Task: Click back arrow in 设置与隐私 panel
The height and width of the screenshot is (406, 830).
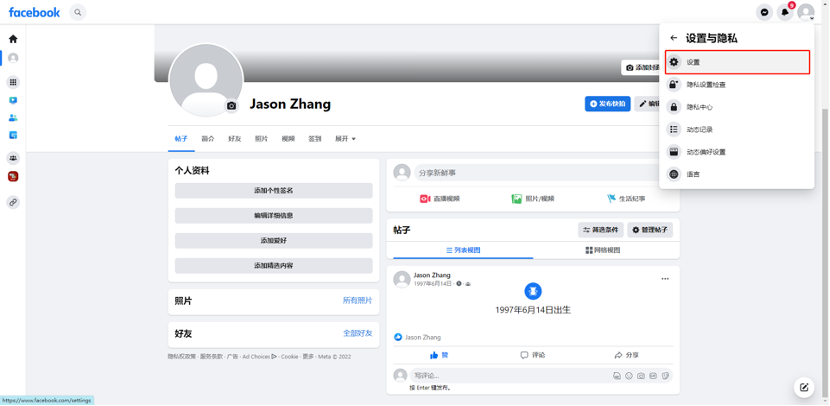Action: [x=673, y=38]
